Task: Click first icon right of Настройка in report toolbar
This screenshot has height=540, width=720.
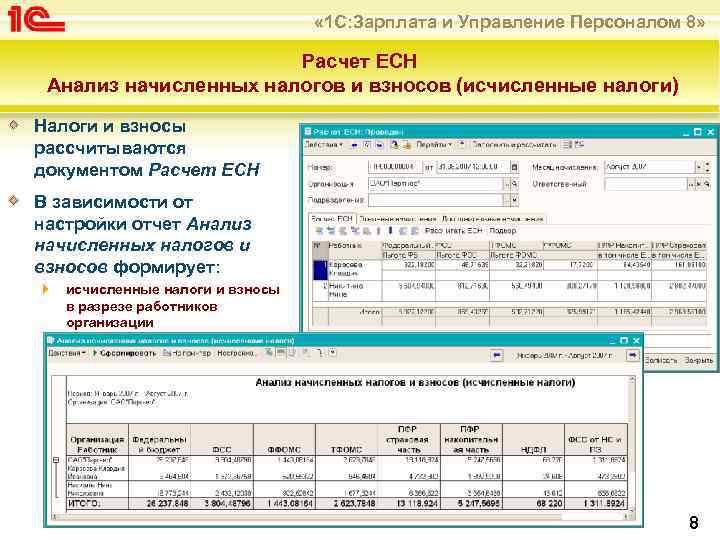Action: (x=269, y=353)
